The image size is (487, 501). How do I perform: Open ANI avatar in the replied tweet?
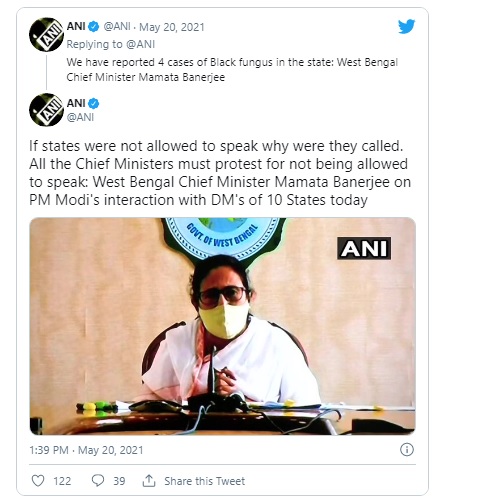point(46,35)
